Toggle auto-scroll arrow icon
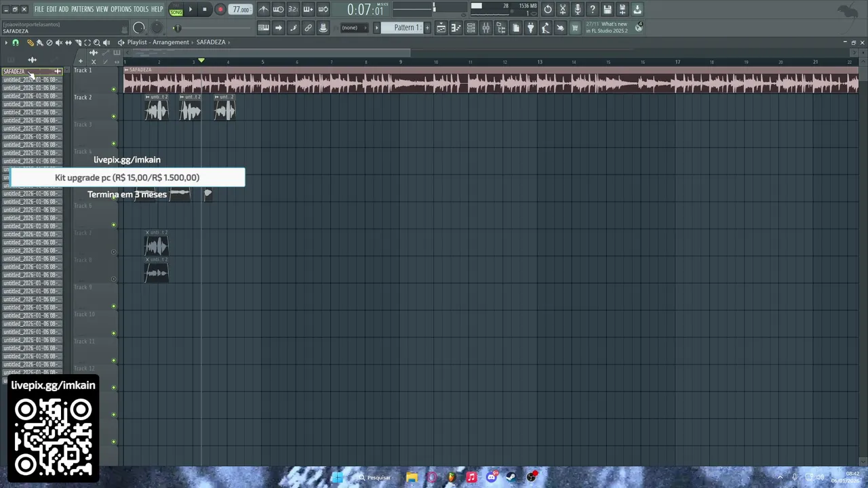This screenshot has width=868, height=488. tap(278, 28)
